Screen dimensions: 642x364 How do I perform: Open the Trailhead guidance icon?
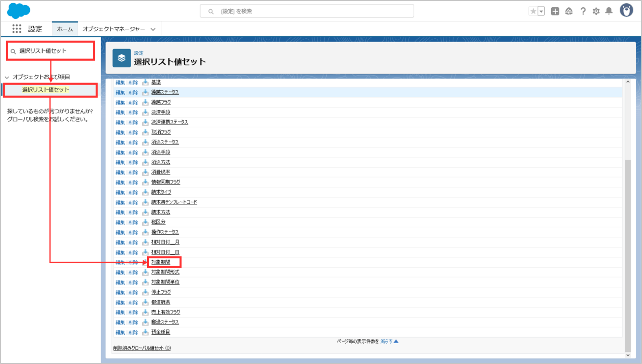pos(569,11)
